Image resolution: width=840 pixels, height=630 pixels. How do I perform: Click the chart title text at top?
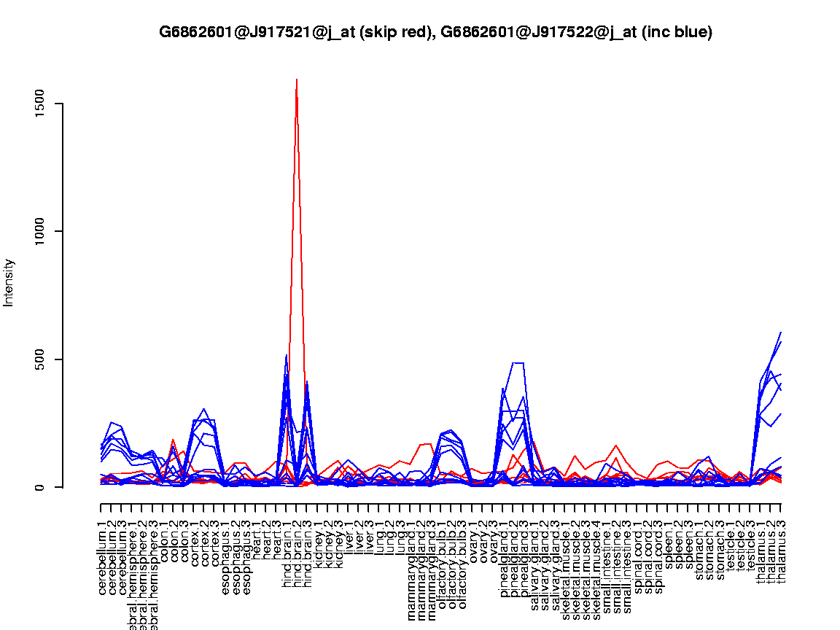click(x=435, y=32)
